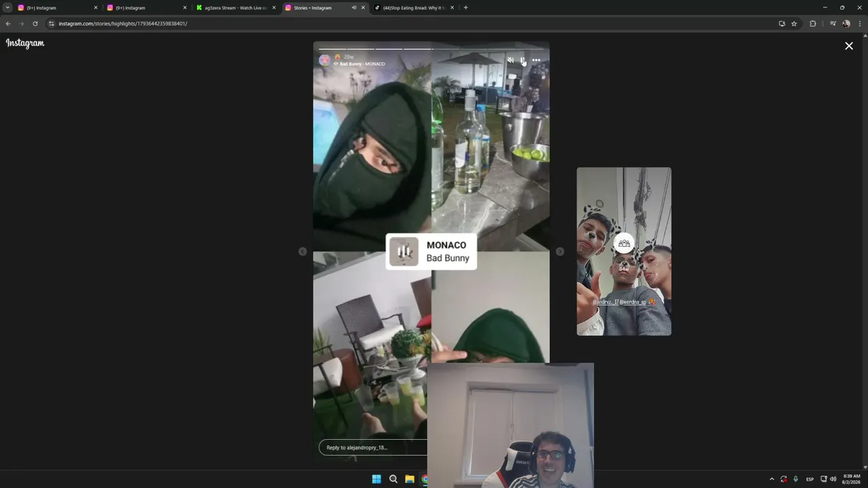Switch to the first Instagram tab

pos(57,7)
